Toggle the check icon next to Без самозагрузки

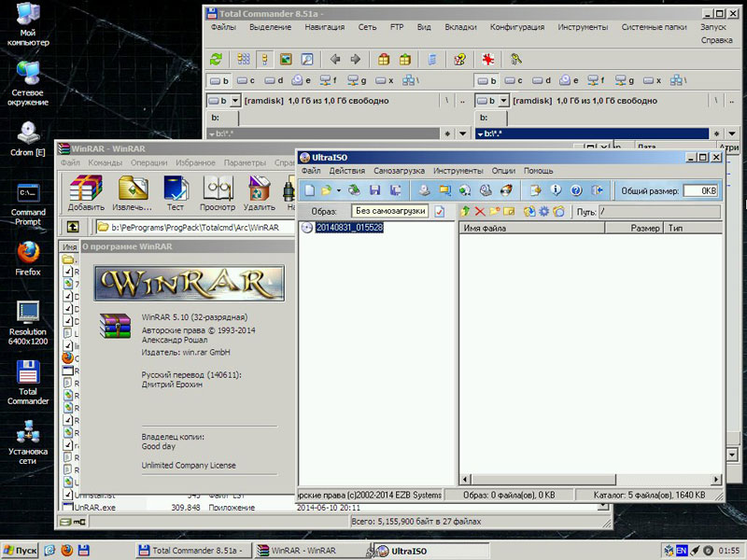pos(439,212)
